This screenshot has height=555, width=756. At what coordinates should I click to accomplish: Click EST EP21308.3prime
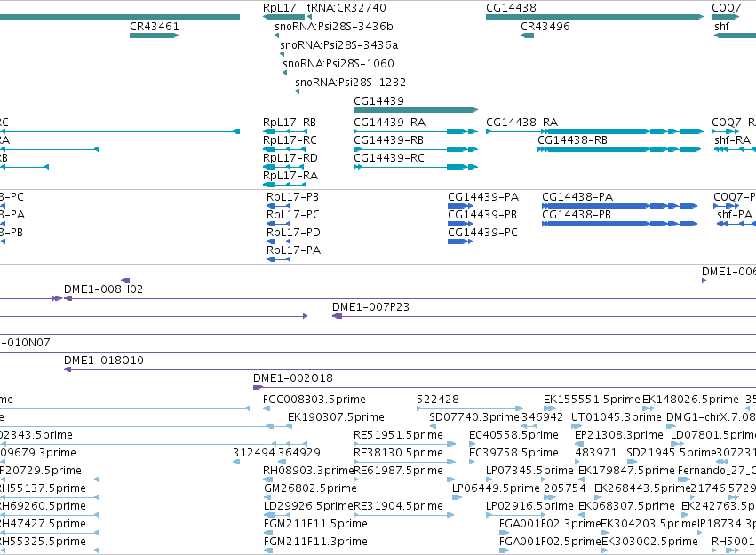tap(619, 435)
